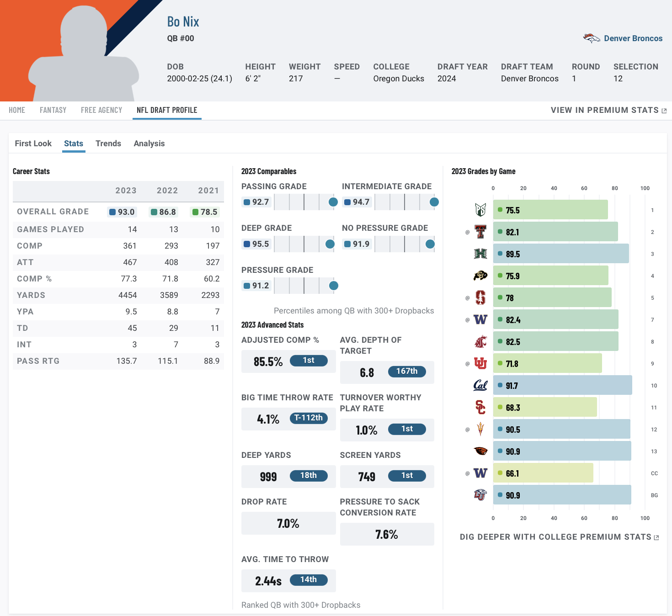Click the USC logo in game 11

480,408
